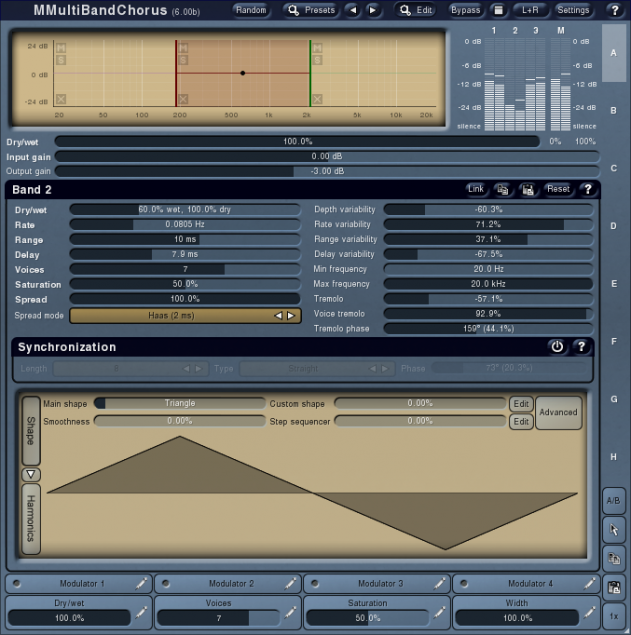The image size is (631, 635).
Task: Mute band 1 with its M button
Action: click(x=61, y=48)
